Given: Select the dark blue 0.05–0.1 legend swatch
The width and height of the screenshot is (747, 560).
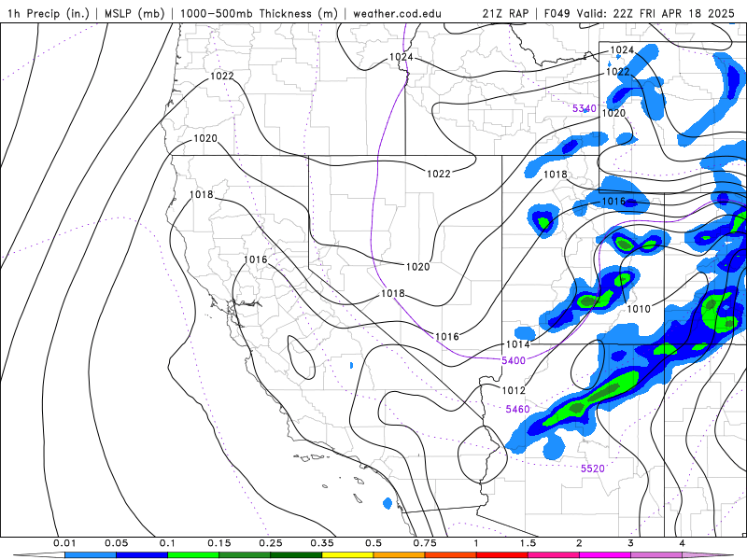Looking at the screenshot, I should [x=142, y=555].
